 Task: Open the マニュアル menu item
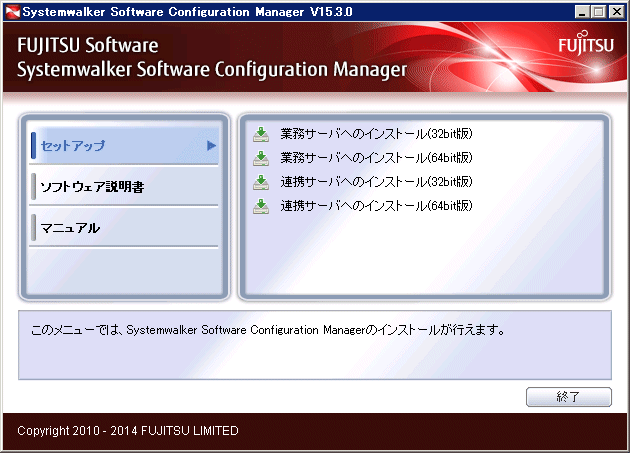[124, 228]
